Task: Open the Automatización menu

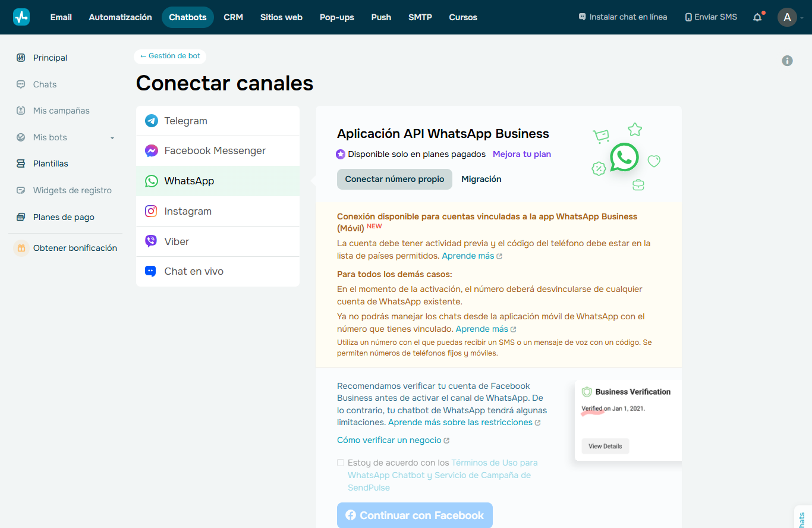Action: click(120, 17)
